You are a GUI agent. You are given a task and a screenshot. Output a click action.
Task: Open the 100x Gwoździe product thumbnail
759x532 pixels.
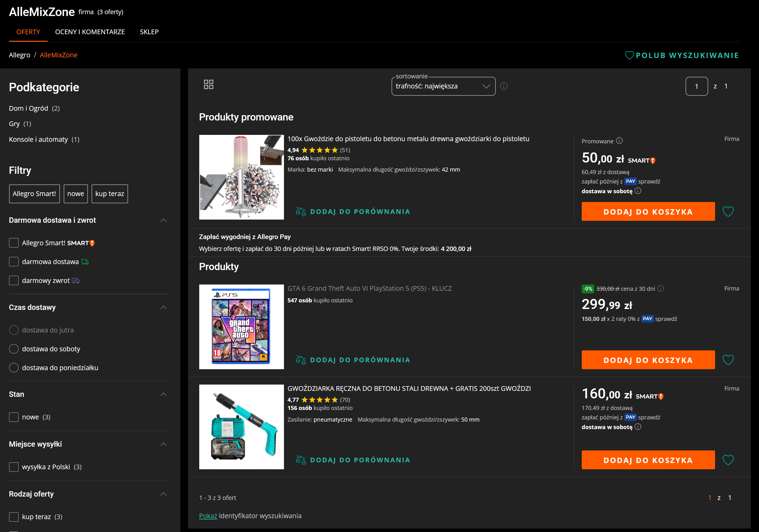pyautogui.click(x=241, y=177)
